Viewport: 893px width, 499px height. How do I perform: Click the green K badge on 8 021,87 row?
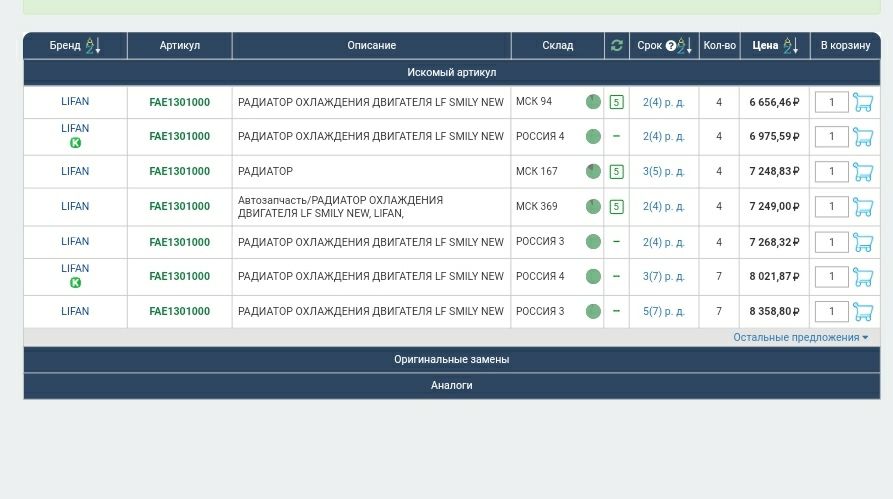[75, 283]
